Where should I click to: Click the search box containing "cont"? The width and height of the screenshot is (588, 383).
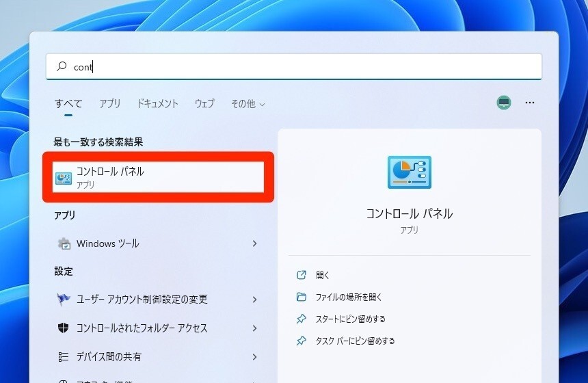293,66
